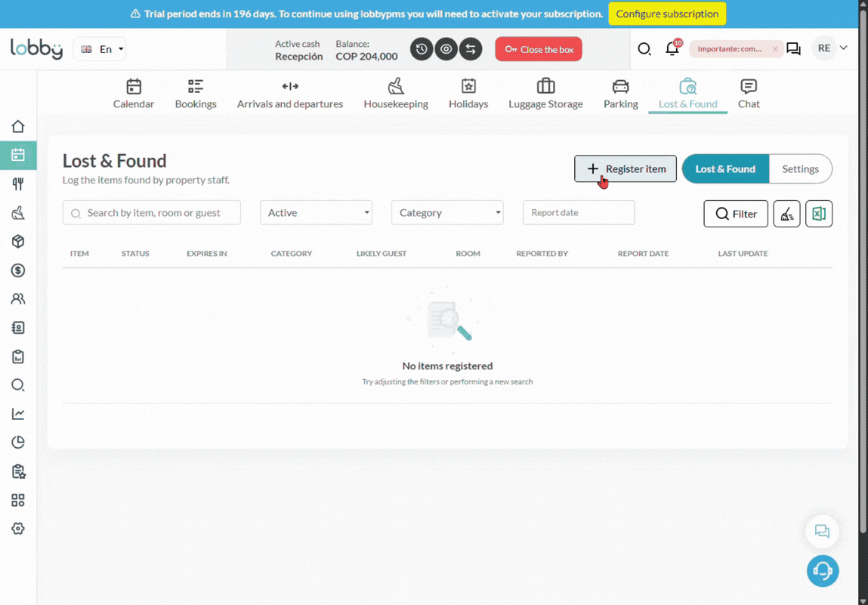
Task: Click the lobby logo
Action: pos(36,49)
